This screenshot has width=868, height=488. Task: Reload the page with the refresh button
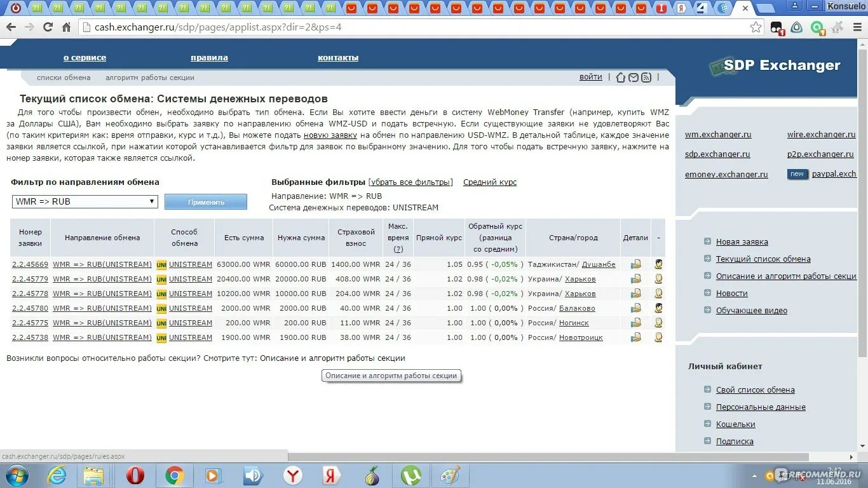pyautogui.click(x=48, y=27)
